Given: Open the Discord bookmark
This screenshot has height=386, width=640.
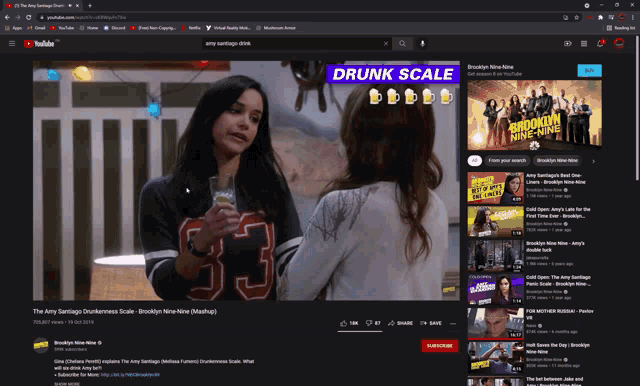Looking at the screenshot, I should (114, 28).
